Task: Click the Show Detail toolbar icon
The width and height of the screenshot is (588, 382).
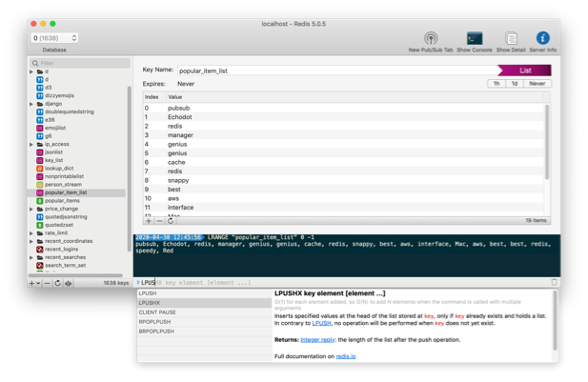Action: pos(511,38)
